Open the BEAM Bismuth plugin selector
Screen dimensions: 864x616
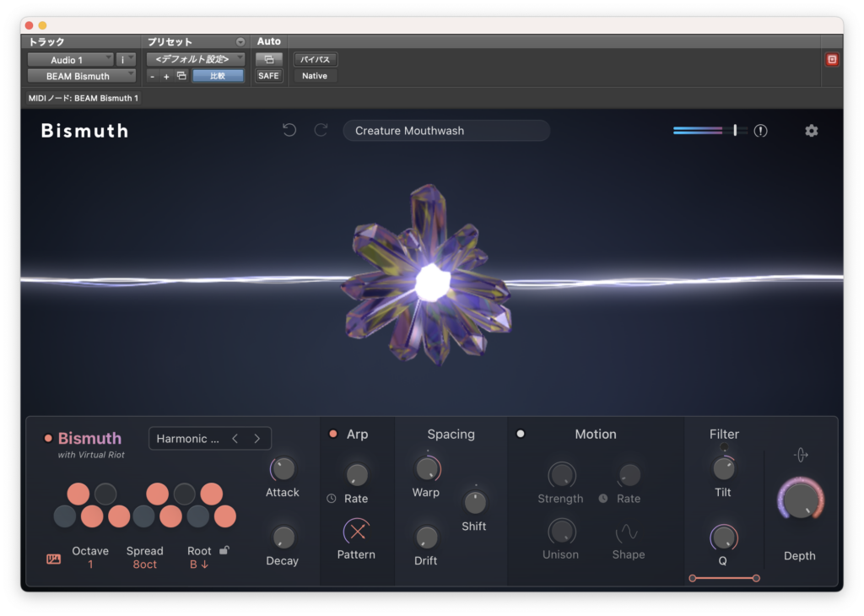tap(82, 76)
